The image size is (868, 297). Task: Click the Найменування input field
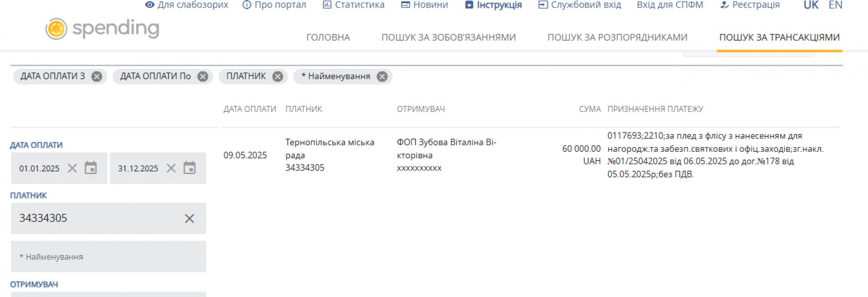tap(108, 257)
